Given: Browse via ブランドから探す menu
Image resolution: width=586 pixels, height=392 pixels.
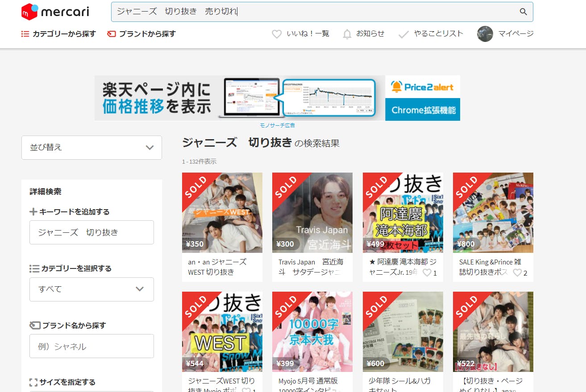Looking at the screenshot, I should tap(141, 34).
